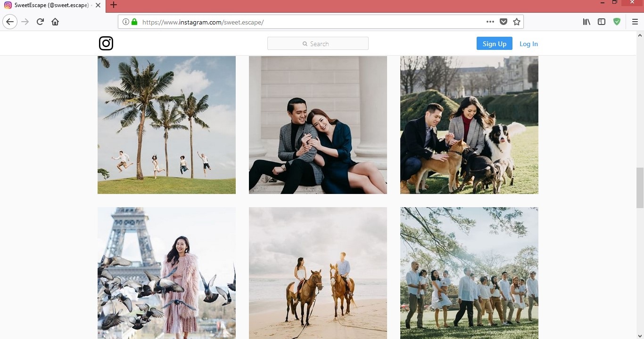Toggle the browser sidebar view
644x339 pixels.
coord(602,22)
